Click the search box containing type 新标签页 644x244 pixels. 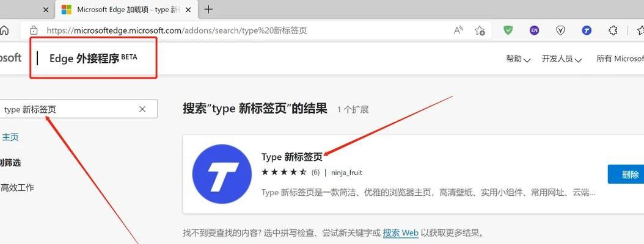tap(78, 109)
